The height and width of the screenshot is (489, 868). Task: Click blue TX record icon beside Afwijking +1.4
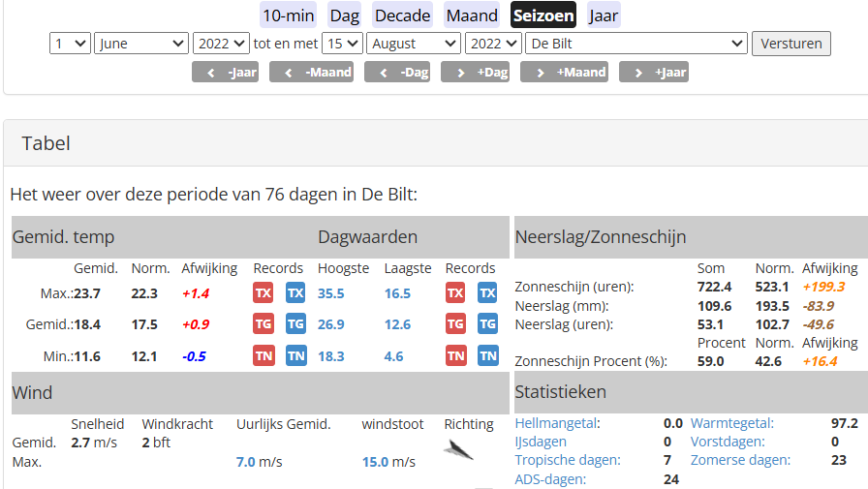tap(295, 293)
